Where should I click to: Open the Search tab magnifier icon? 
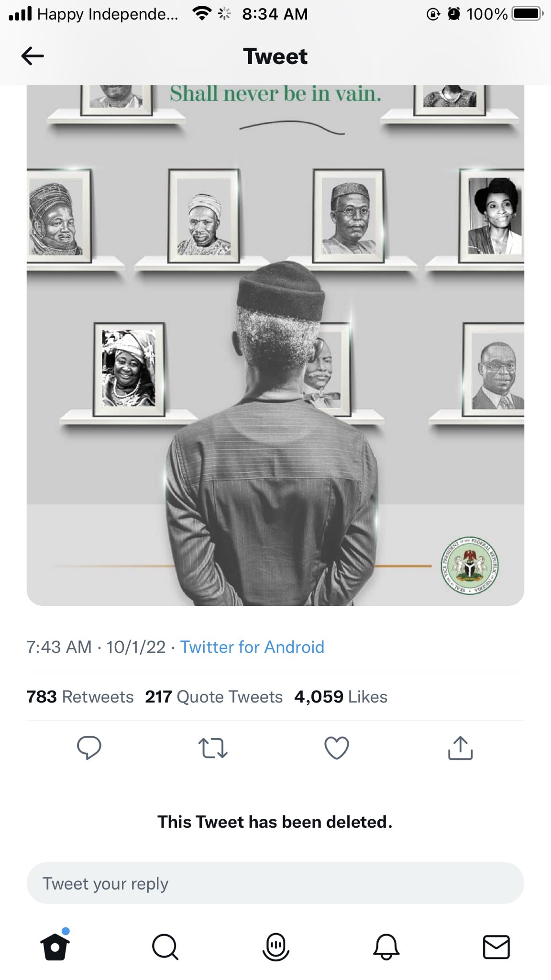[x=165, y=947]
